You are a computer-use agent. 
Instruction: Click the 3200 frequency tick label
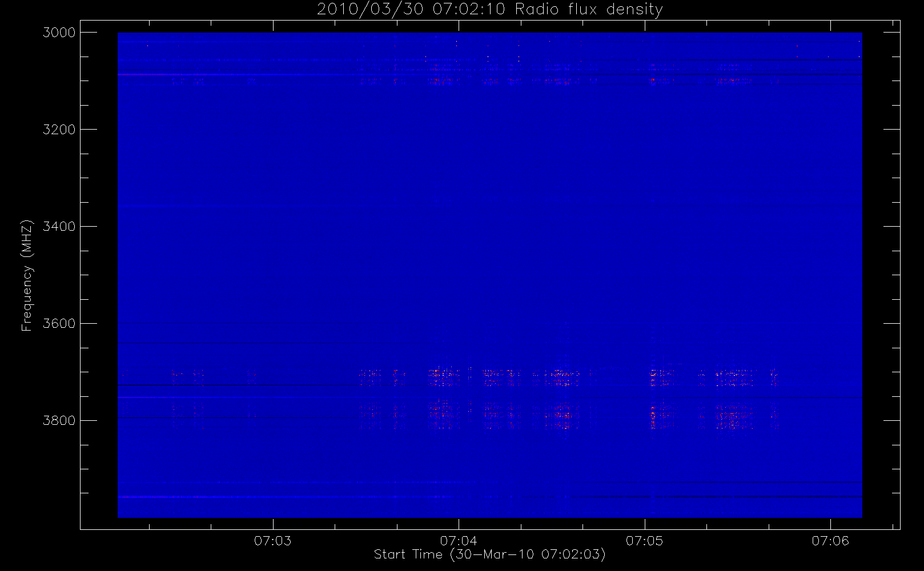tap(59, 130)
